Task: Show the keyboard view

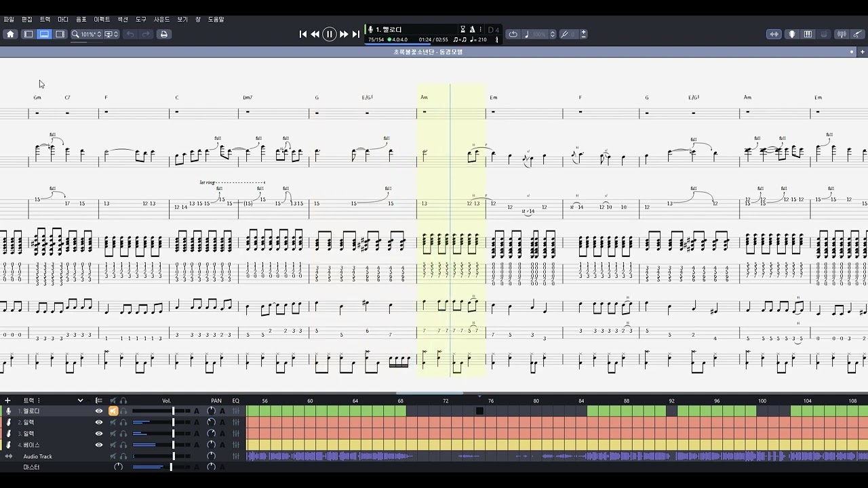Action: pyautogui.click(x=808, y=34)
